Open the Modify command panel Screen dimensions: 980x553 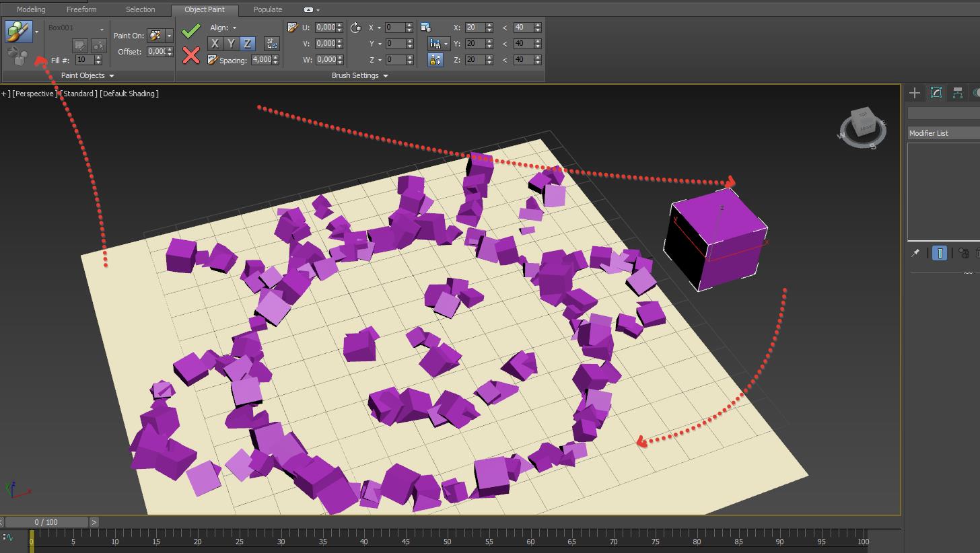(x=936, y=93)
